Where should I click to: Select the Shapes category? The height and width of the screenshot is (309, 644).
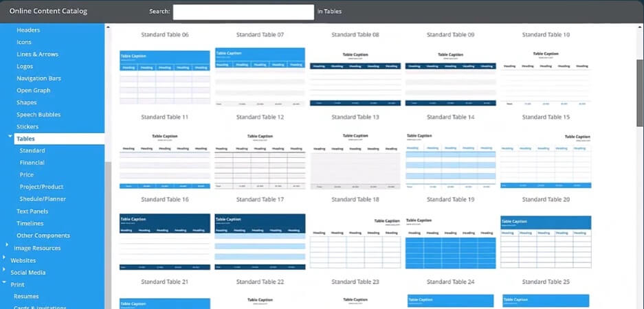pyautogui.click(x=27, y=102)
